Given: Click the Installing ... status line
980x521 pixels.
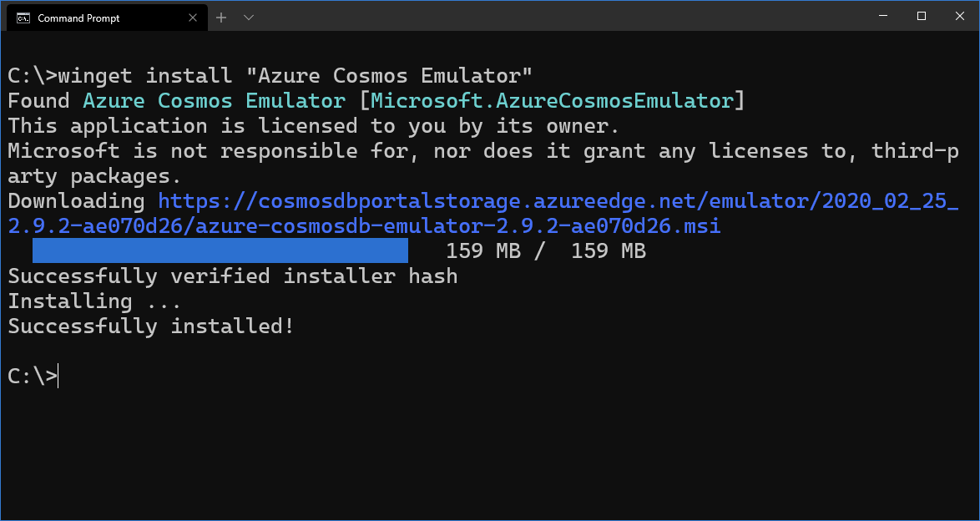Looking at the screenshot, I should (94, 301).
